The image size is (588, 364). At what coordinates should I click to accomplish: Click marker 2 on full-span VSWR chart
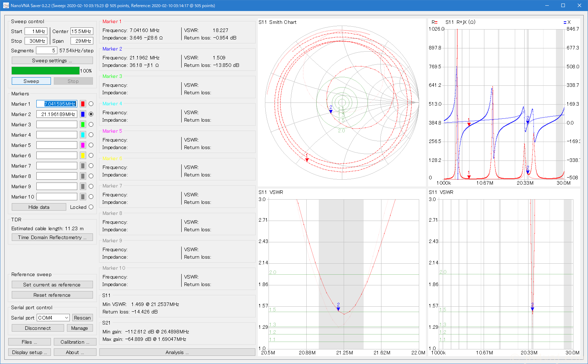(x=532, y=309)
